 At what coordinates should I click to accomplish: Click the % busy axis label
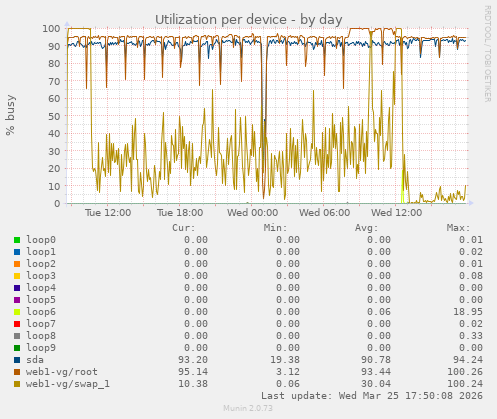[x=10, y=115]
